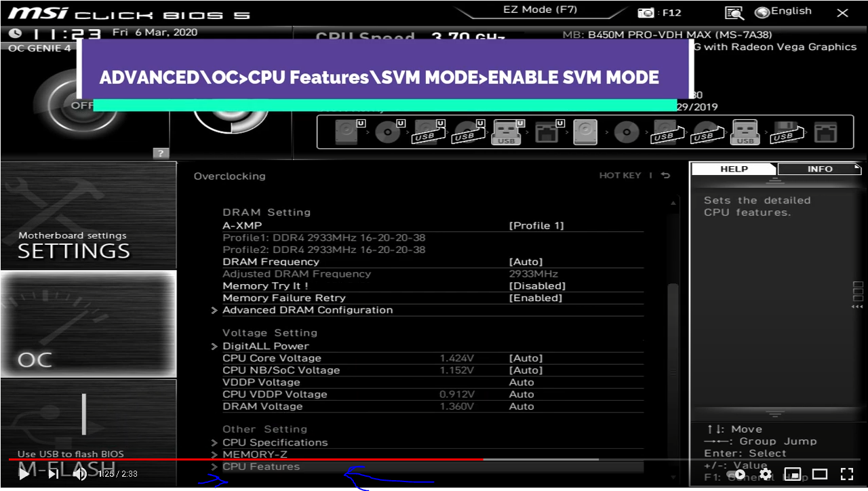Screen dimensions: 868x491
Task: Select the legacy USB optical drive boot device
Action: point(706,132)
